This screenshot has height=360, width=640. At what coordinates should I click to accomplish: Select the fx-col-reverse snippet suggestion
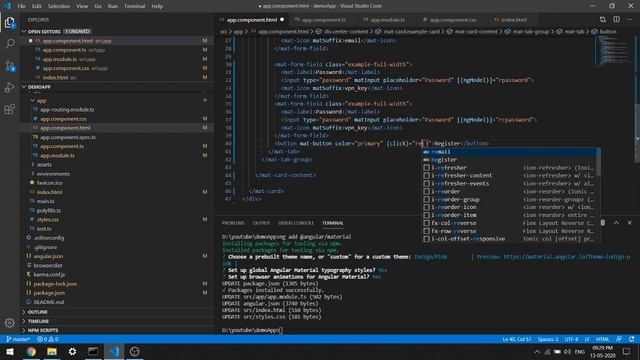tap(509, 223)
